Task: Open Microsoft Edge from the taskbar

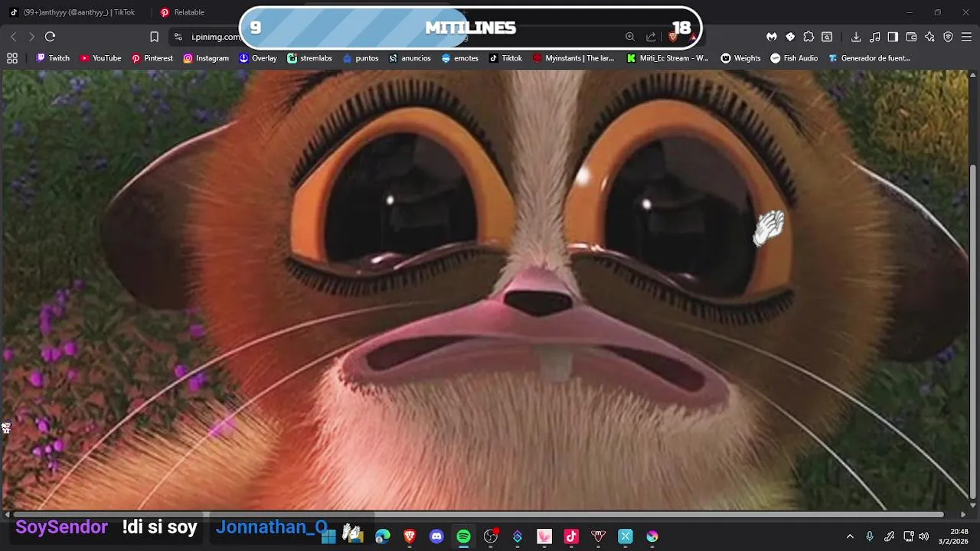Action: (x=383, y=536)
